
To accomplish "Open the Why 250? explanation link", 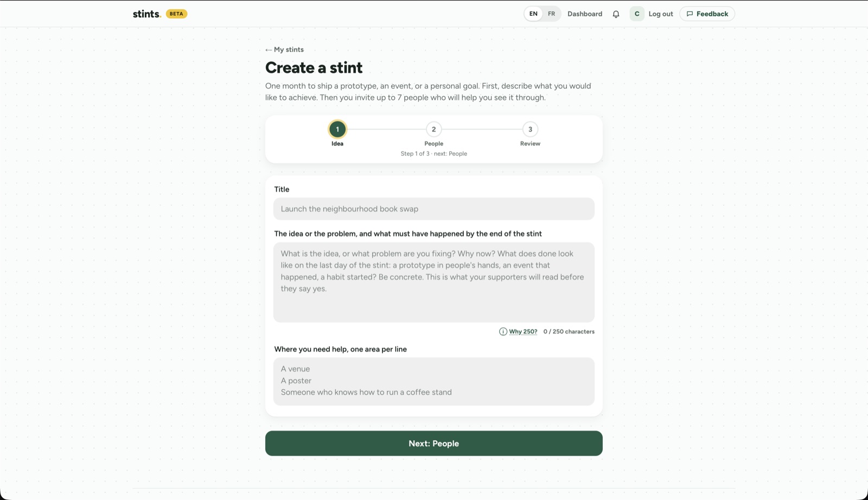I will pos(523,332).
